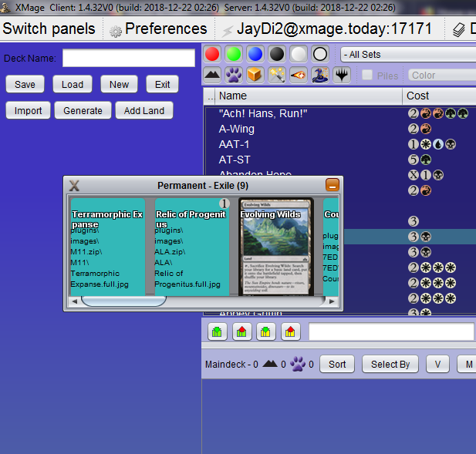This screenshot has height=454, width=476.
Task: Select the "Ach! Hans, Run!" card row
Action: click(341, 113)
